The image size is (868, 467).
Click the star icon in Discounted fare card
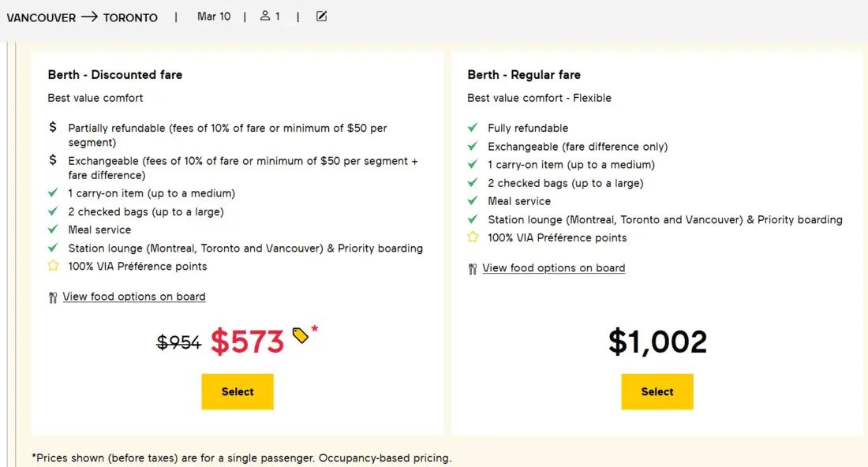[53, 266]
